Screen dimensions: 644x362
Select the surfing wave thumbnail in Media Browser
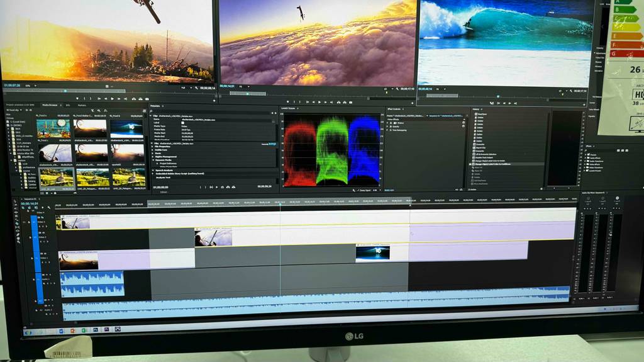coord(127,128)
